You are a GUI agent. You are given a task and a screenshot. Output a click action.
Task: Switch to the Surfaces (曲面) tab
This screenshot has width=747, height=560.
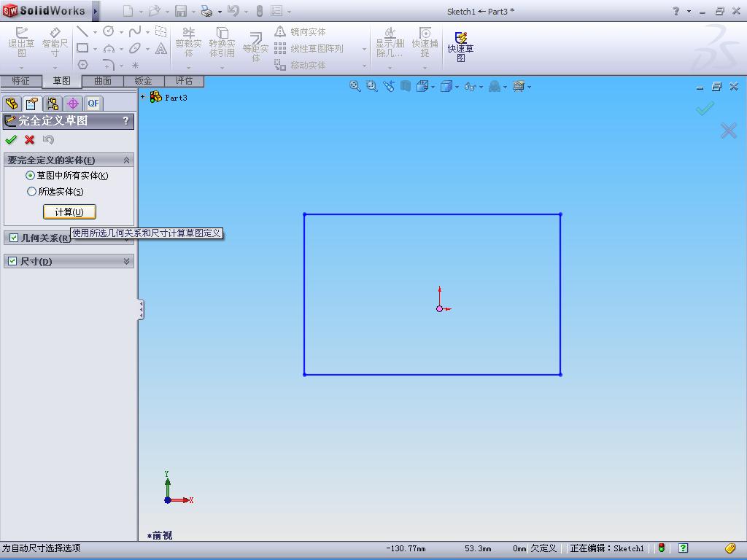103,80
